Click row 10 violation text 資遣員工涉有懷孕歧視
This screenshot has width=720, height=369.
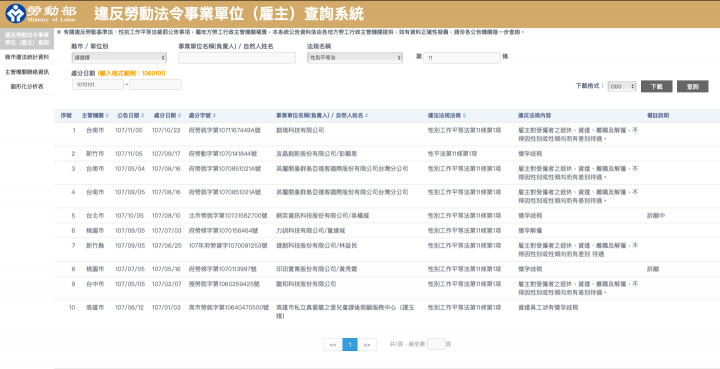[x=548, y=308]
